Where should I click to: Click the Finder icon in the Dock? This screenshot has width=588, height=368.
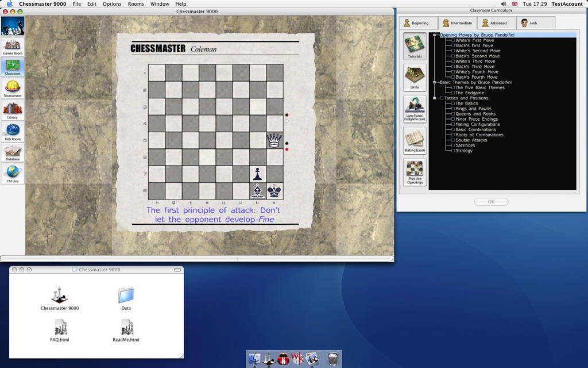tap(254, 359)
